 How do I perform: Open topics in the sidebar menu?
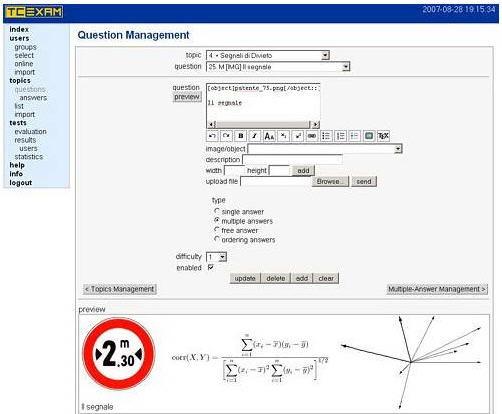click(x=20, y=81)
